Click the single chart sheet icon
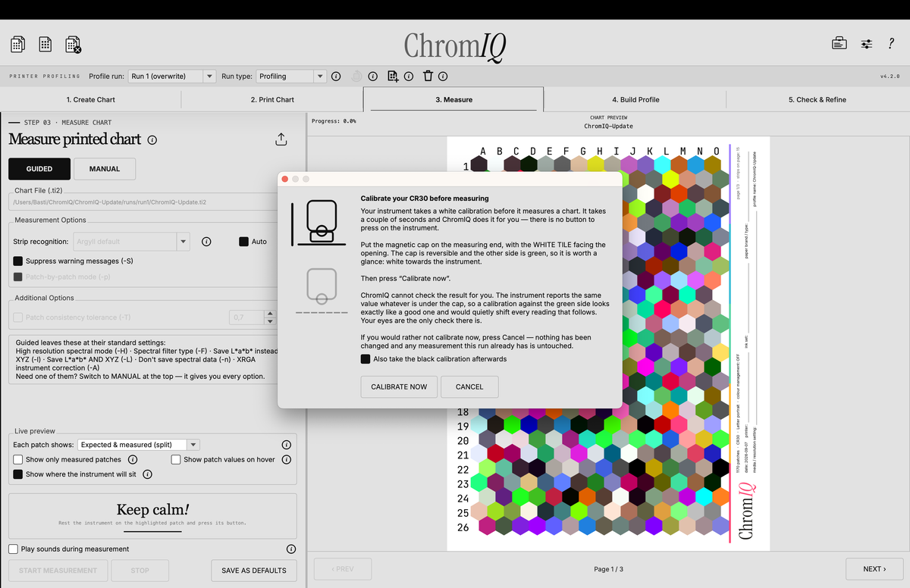The height and width of the screenshot is (588, 910). click(x=45, y=45)
